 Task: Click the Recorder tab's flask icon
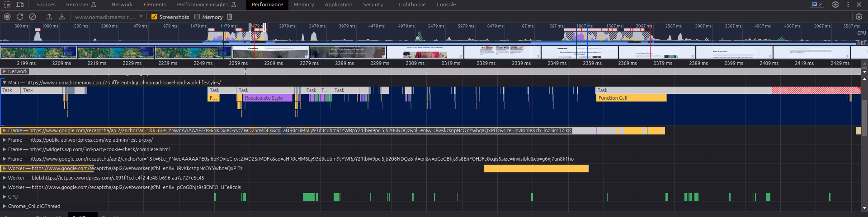94,5
